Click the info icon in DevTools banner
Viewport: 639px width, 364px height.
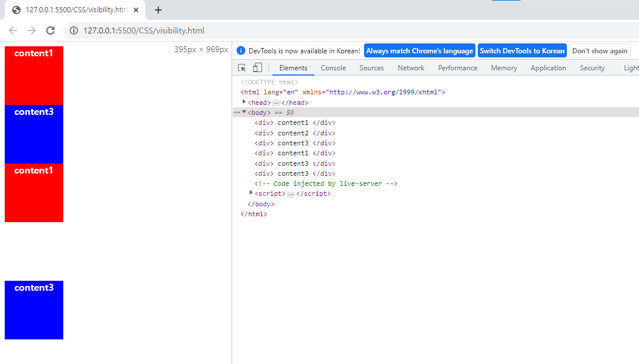(x=241, y=50)
